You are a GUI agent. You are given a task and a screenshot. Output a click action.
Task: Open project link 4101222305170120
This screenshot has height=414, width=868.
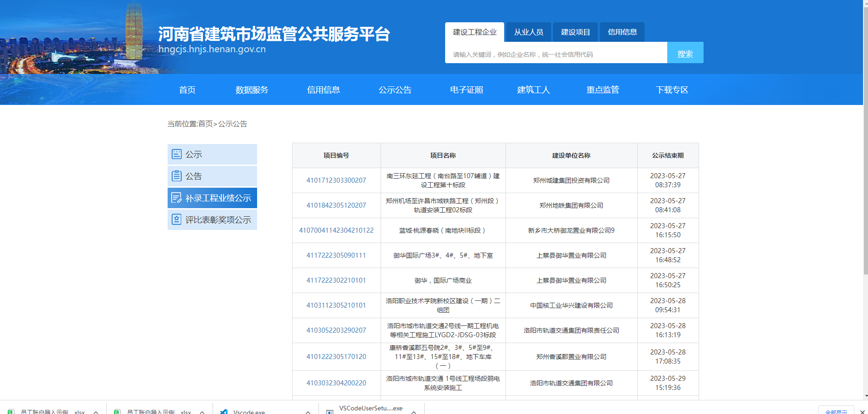click(x=336, y=357)
